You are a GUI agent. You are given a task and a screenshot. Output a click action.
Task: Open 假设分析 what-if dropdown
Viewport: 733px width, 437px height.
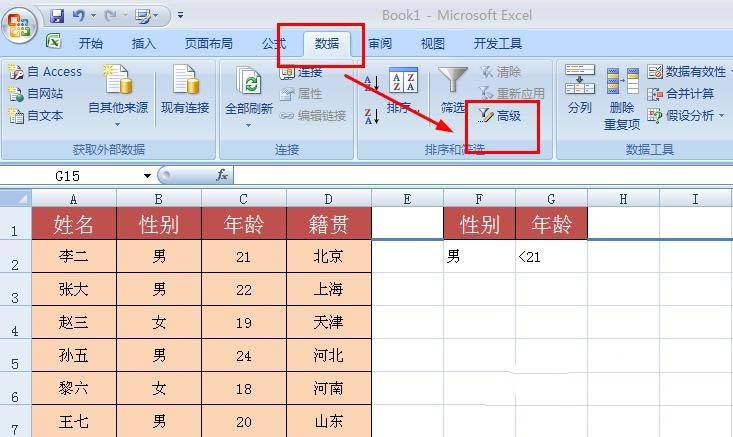click(x=686, y=115)
